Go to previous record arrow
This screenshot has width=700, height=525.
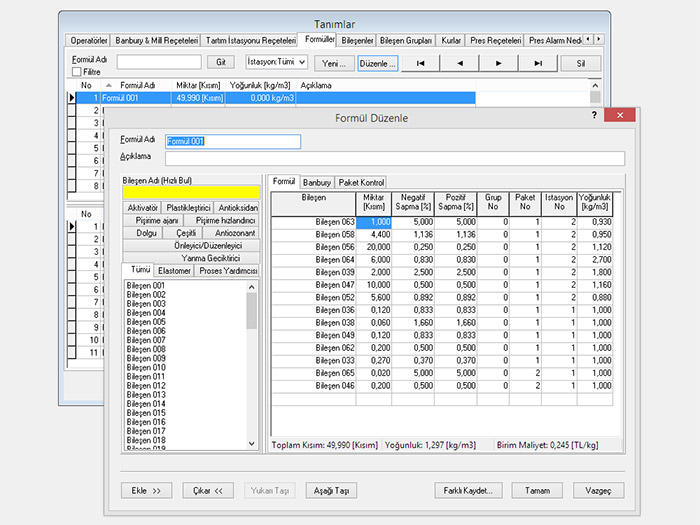click(x=459, y=62)
